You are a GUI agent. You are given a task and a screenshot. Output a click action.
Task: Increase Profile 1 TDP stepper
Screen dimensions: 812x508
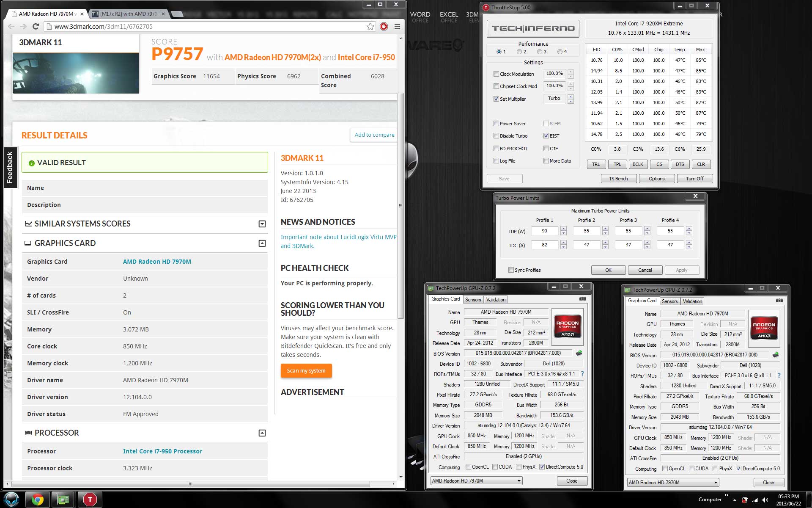(x=563, y=229)
